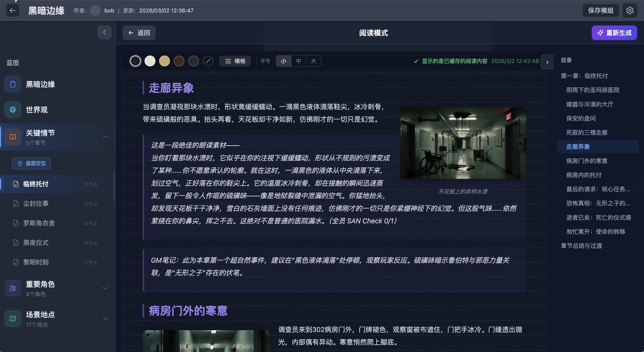Open the 重要角色 people panel icon

coord(12,288)
